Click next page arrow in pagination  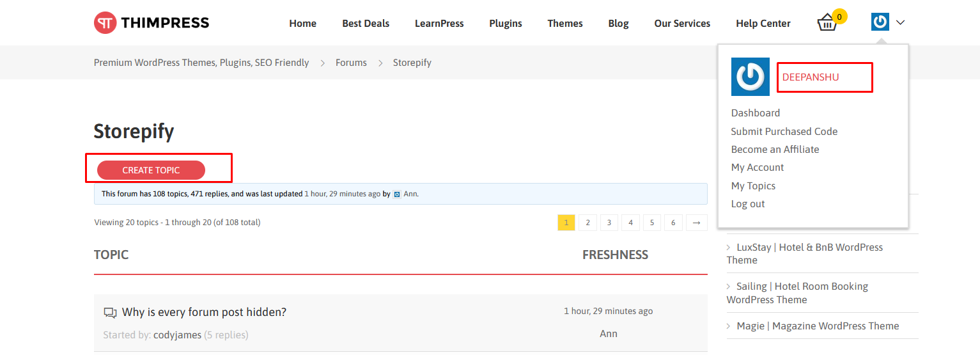(697, 223)
